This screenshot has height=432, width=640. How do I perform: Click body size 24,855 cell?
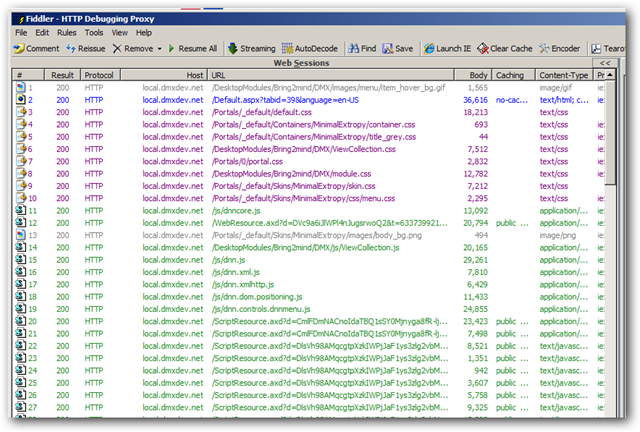pos(475,309)
